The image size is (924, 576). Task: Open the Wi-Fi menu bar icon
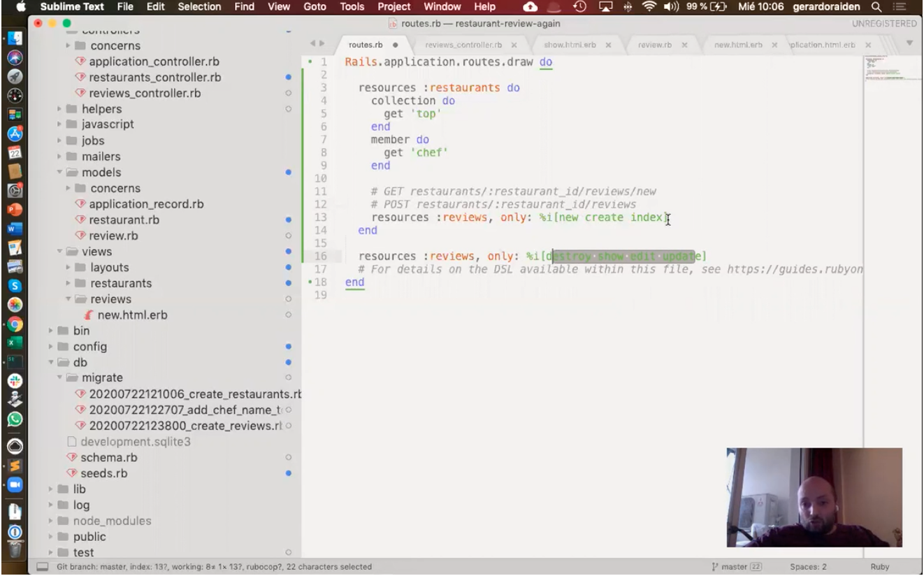coord(649,7)
